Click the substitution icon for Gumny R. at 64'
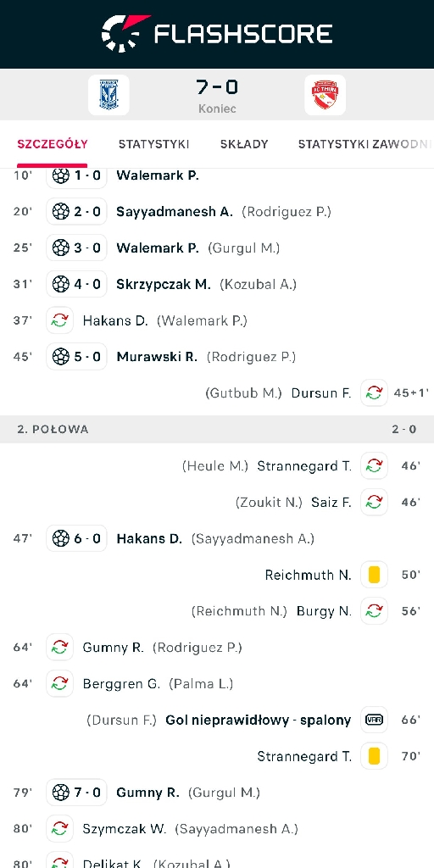434x868 pixels. tap(60, 647)
